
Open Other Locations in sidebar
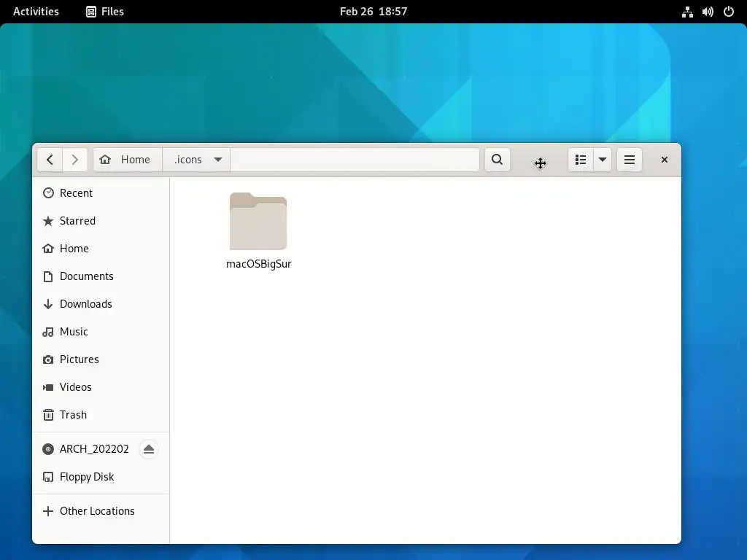pyautogui.click(x=101, y=511)
